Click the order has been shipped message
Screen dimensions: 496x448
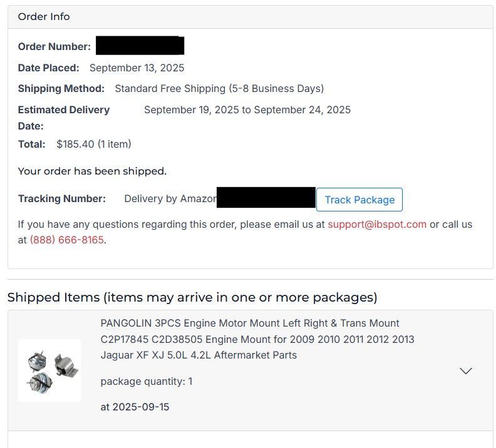(x=92, y=171)
